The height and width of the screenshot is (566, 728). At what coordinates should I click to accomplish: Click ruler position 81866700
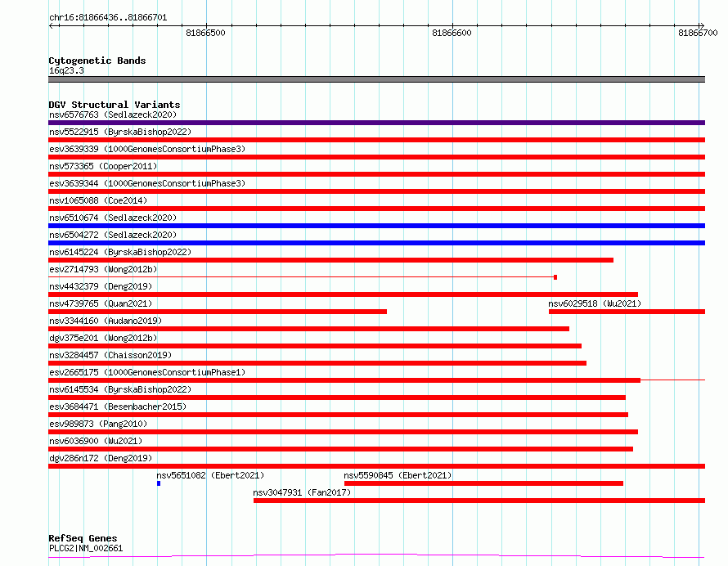tap(698, 33)
